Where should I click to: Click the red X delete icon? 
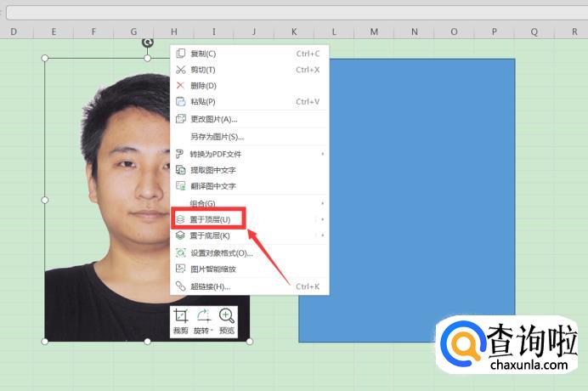(180, 86)
